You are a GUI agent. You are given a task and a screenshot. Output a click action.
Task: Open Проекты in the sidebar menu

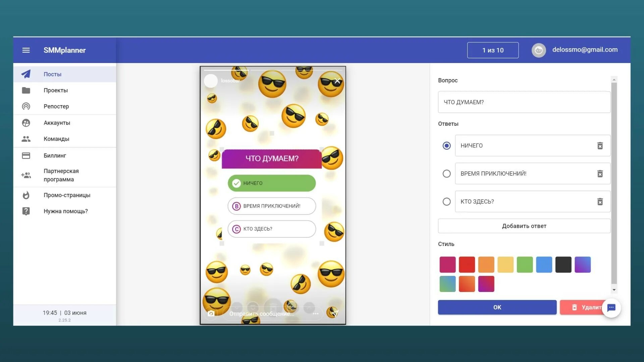[x=56, y=90]
